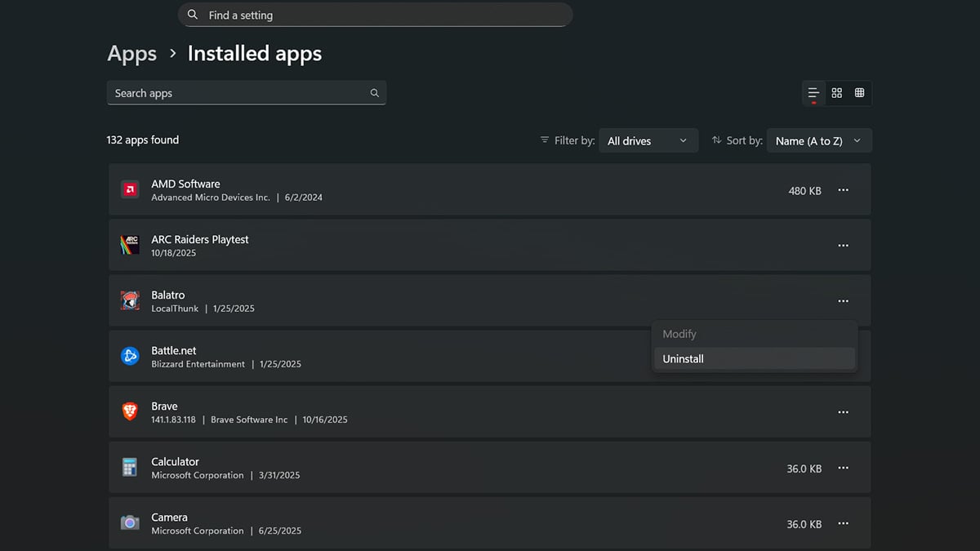
Task: Go back to the Apps page
Action: (x=131, y=53)
